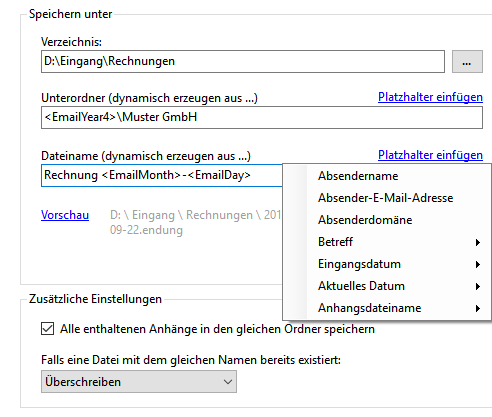Toggle Alle enthaltenen Anhänge checkbox

(47, 329)
